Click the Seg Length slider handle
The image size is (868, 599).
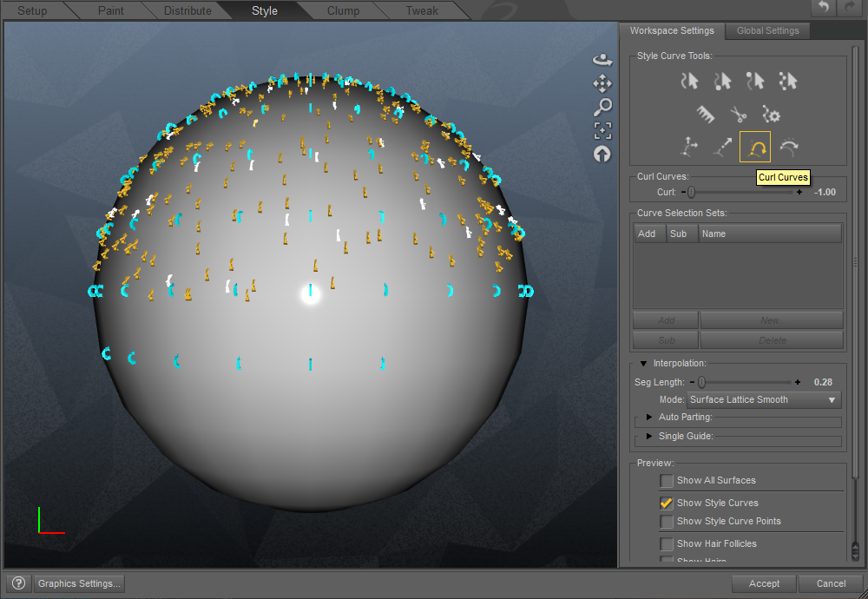click(702, 382)
